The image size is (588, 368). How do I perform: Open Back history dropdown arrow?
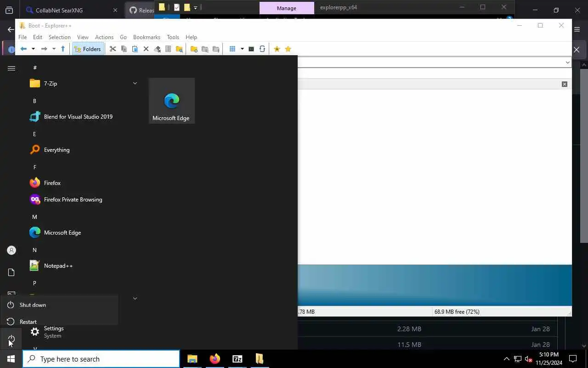click(33, 49)
